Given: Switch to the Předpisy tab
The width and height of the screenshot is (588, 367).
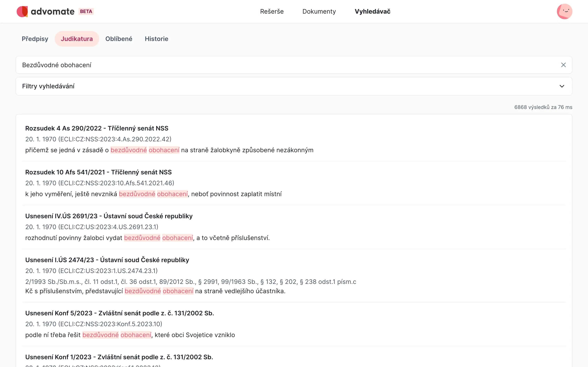Looking at the screenshot, I should [35, 39].
